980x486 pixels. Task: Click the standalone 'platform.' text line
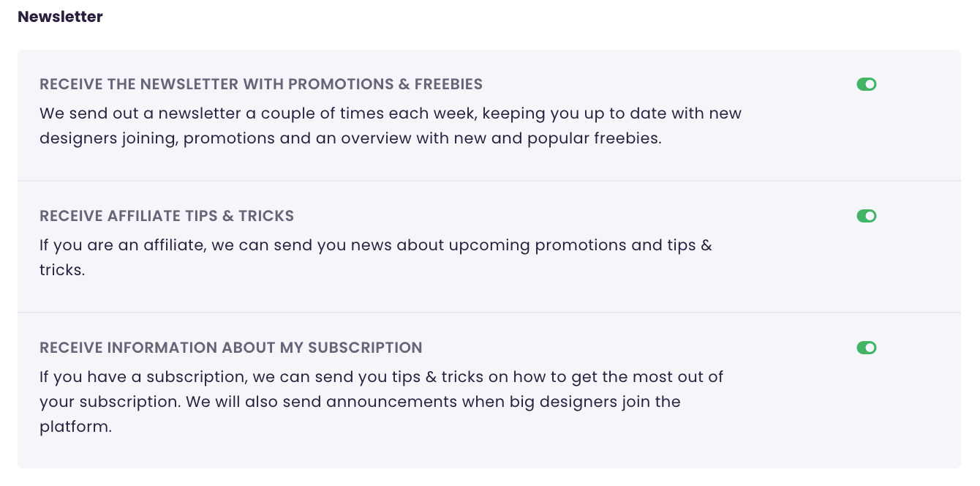click(x=75, y=427)
